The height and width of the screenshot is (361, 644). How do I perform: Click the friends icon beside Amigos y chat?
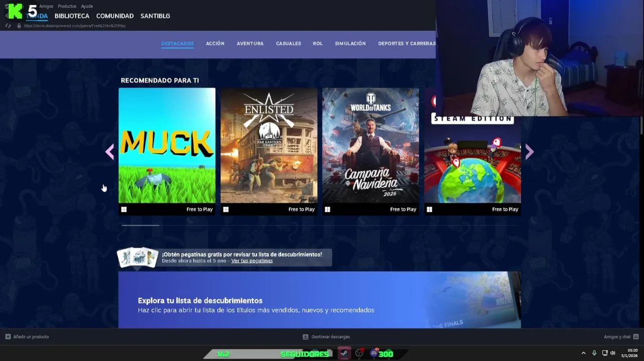[636, 337]
